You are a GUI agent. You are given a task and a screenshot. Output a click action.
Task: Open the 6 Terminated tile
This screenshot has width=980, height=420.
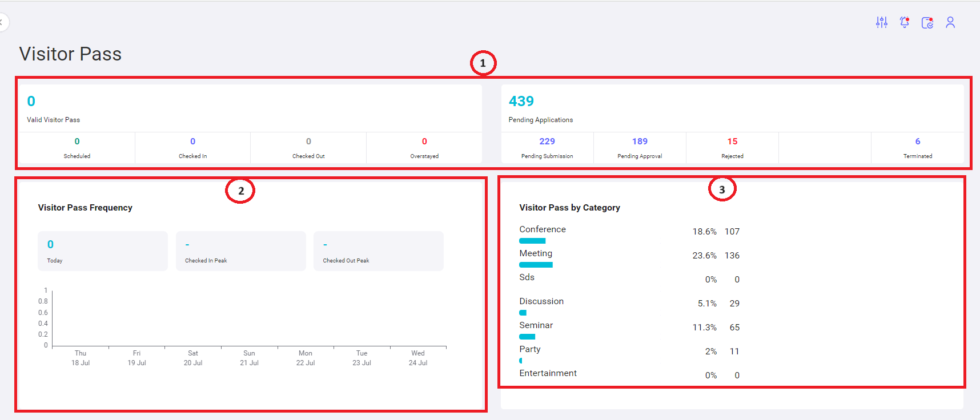click(x=918, y=148)
